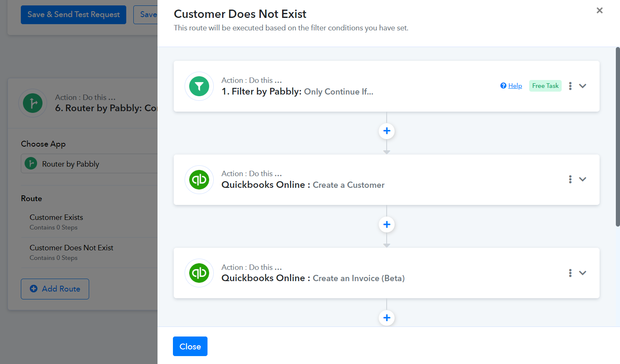Click the QuickBooks icon on Create a Customer

coord(199,180)
